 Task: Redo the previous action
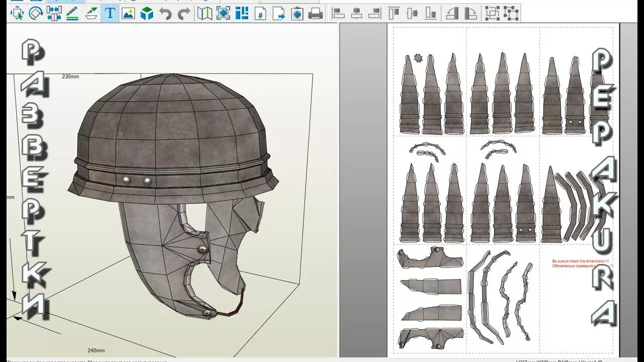pos(184,14)
